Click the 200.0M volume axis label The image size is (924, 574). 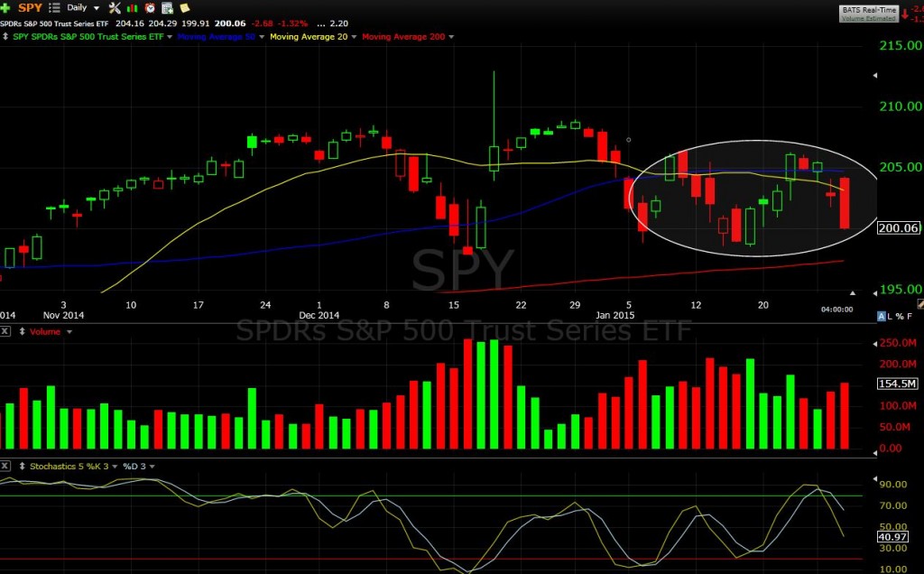[x=898, y=365]
